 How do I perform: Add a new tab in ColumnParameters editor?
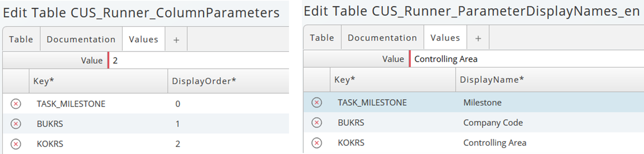(176, 40)
